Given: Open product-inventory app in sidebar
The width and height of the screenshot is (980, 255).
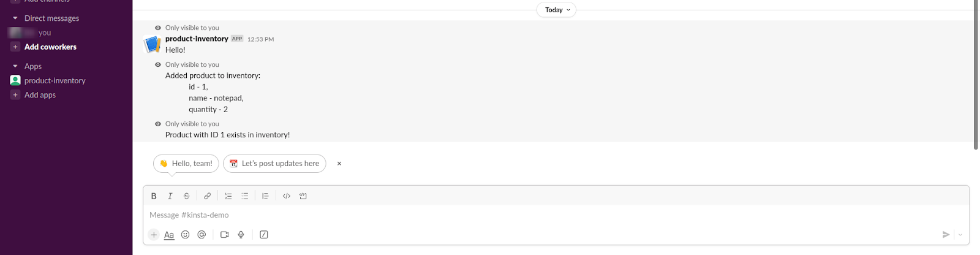Looking at the screenshot, I should pyautogui.click(x=55, y=80).
